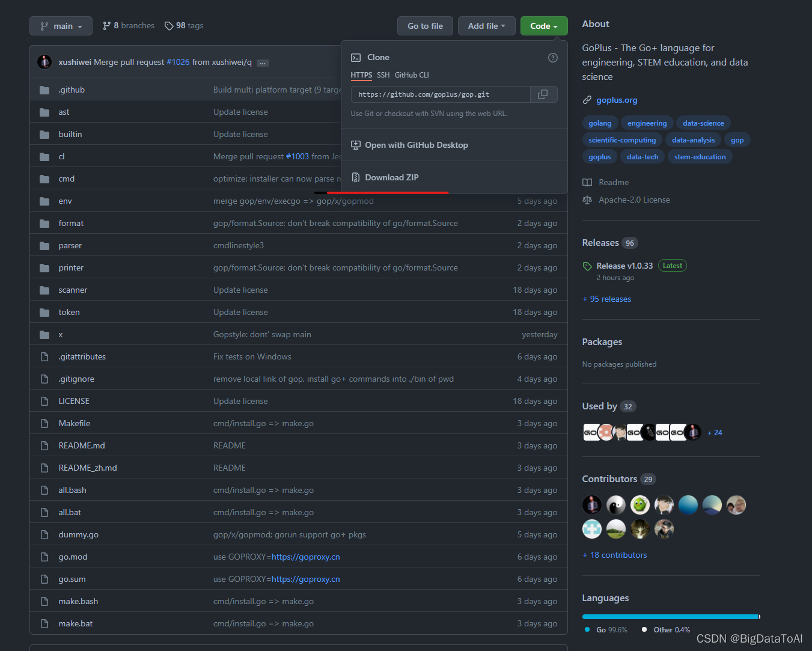Image resolution: width=812 pixels, height=651 pixels.
Task: Open the all.bash file
Action: 73,490
